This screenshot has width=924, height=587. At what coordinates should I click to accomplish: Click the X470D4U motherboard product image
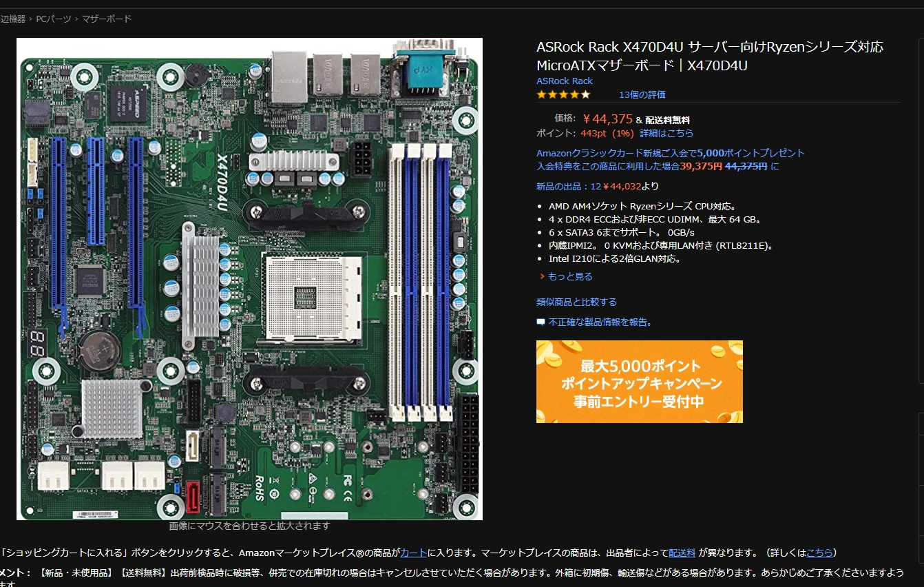249,279
